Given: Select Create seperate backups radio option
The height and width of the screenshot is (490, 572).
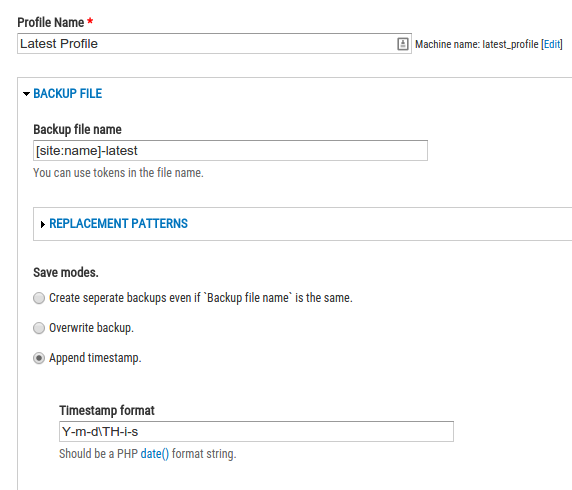Looking at the screenshot, I should [39, 298].
